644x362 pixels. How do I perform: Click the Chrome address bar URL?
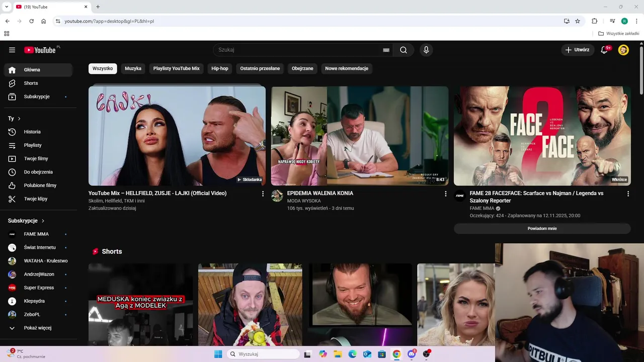click(x=109, y=21)
